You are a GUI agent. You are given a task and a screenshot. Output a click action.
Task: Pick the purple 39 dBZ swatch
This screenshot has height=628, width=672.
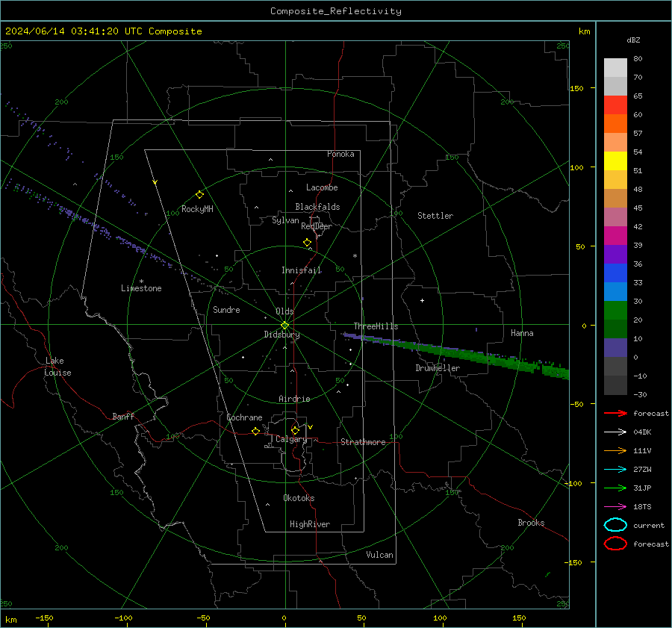point(615,254)
